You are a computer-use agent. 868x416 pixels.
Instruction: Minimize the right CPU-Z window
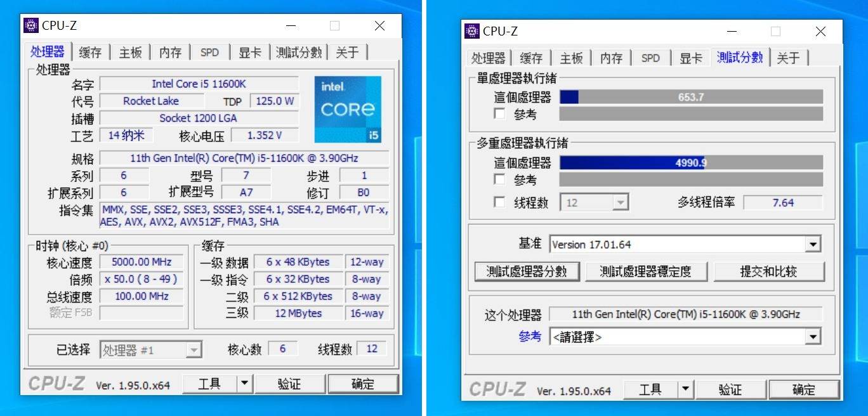tap(732, 32)
